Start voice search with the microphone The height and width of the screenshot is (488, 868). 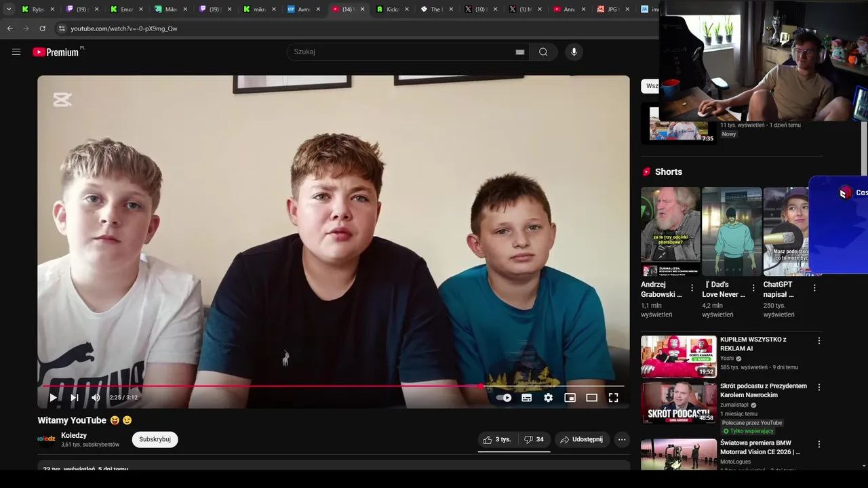pos(574,52)
